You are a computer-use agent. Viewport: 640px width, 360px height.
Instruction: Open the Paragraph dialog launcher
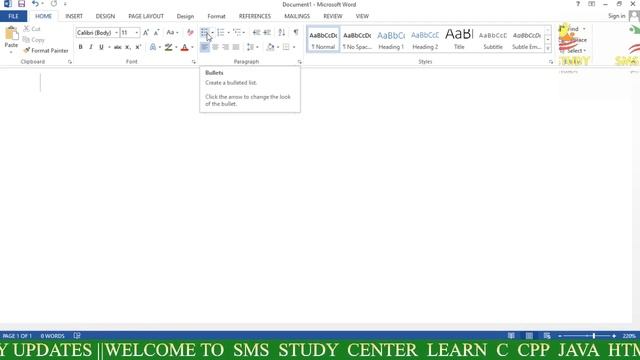[300, 62]
